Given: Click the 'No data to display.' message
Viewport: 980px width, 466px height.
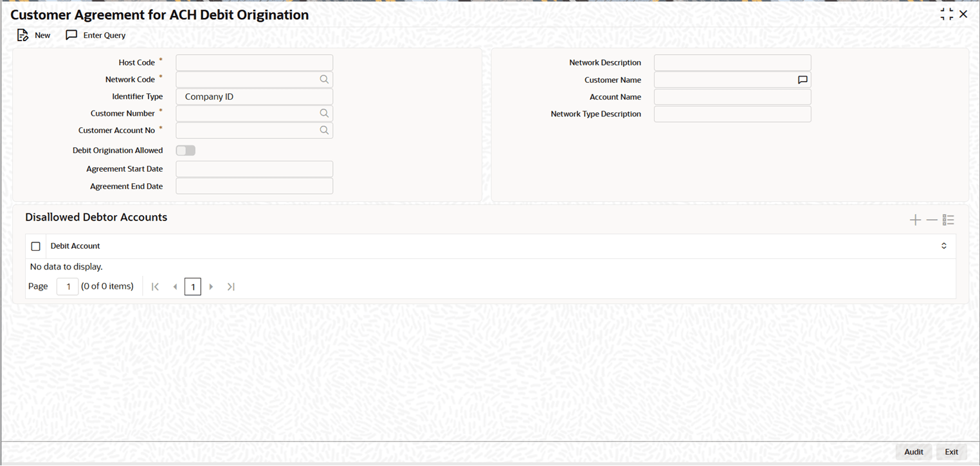Looking at the screenshot, I should tap(66, 267).
